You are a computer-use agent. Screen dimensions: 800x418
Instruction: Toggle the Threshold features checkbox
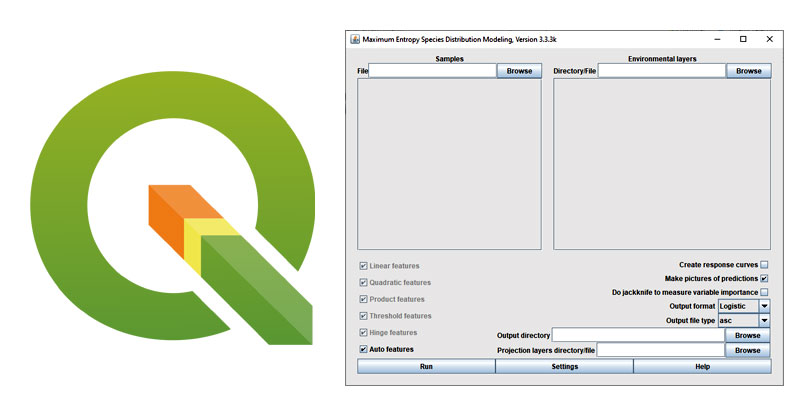[x=363, y=316]
